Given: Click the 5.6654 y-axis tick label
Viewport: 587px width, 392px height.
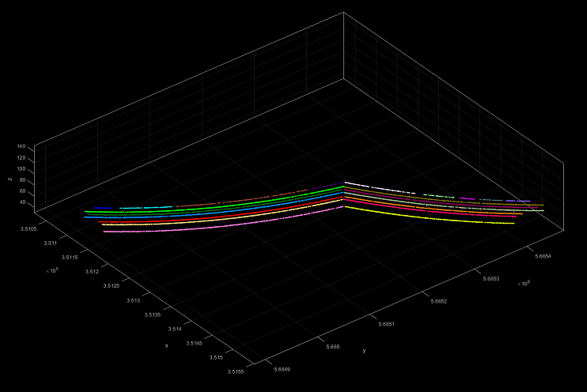Looking at the screenshot, I should pyautogui.click(x=543, y=256).
